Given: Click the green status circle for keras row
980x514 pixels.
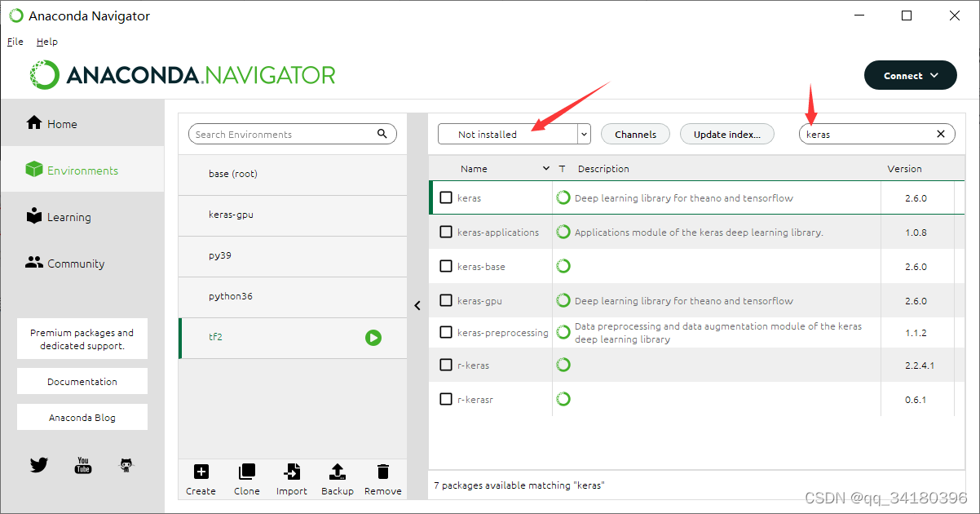Looking at the screenshot, I should [563, 197].
